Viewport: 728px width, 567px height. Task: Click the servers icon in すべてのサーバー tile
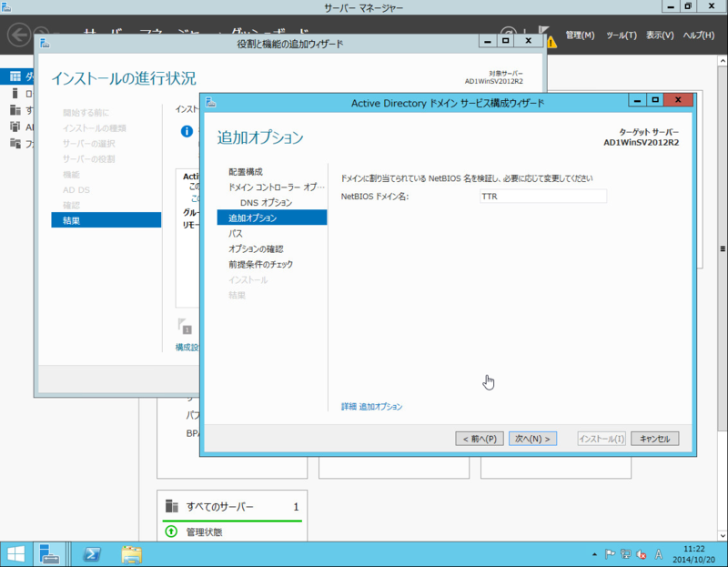click(x=172, y=506)
